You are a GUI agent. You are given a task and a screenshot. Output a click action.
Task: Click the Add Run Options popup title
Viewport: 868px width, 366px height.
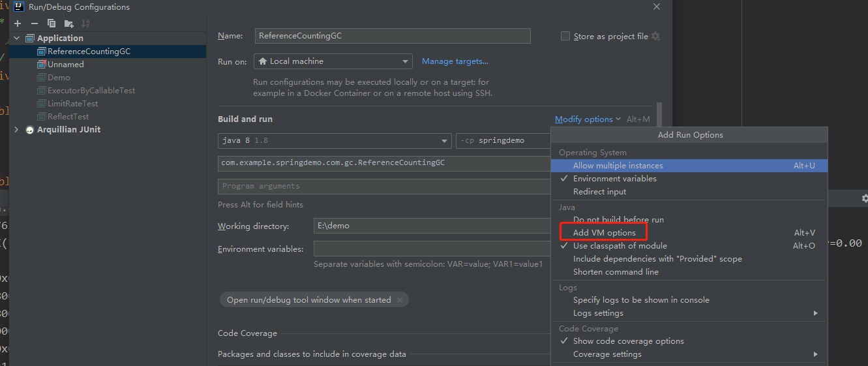[x=690, y=135]
